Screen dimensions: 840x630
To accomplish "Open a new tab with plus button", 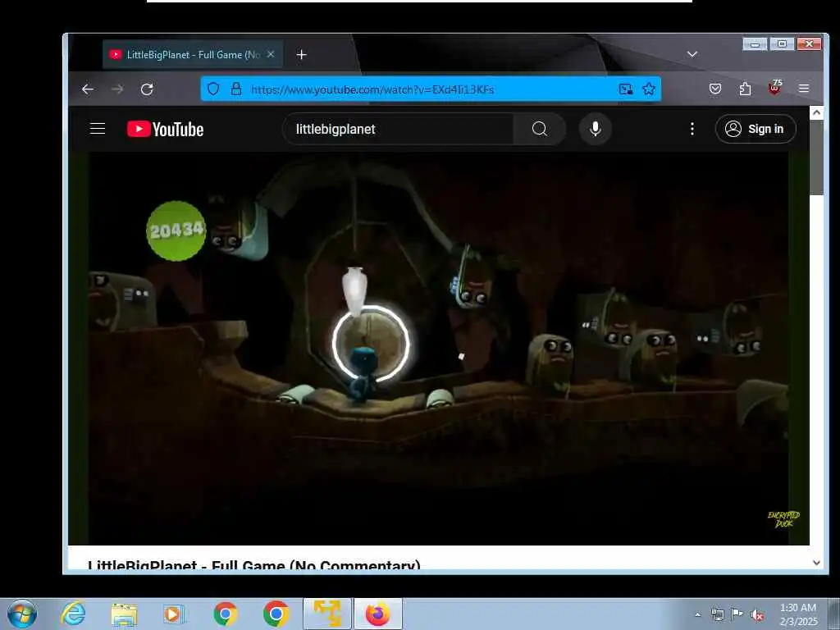I will pyautogui.click(x=301, y=55).
